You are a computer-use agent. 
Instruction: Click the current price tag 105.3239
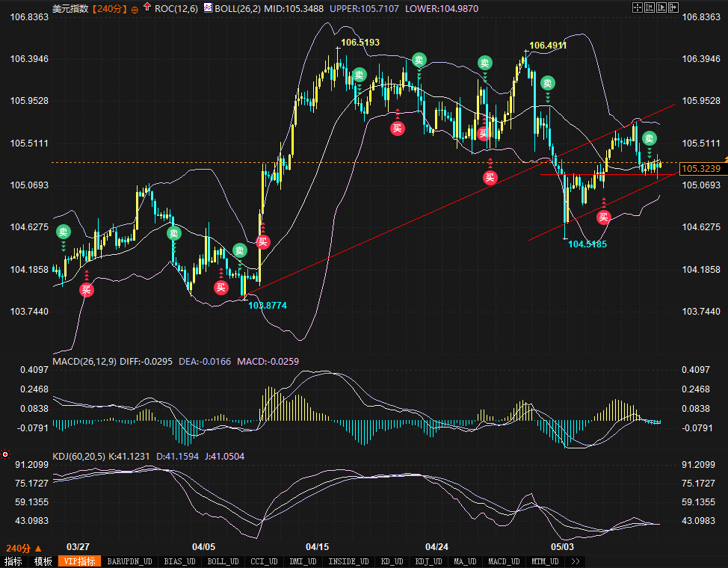[x=701, y=169]
